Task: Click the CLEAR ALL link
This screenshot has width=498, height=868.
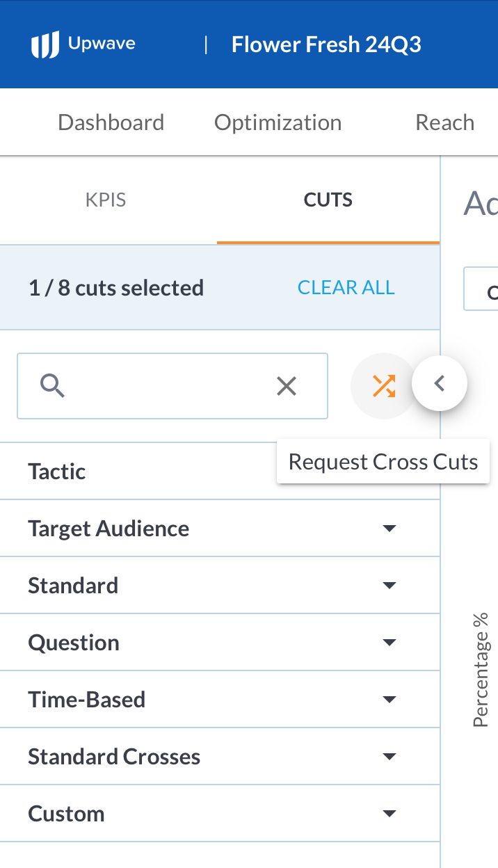Action: [x=346, y=288]
